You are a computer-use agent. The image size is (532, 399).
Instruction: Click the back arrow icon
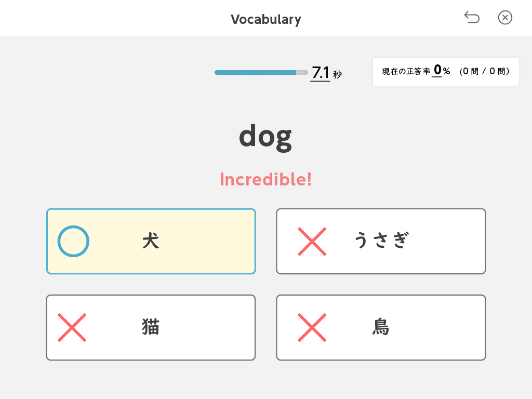click(472, 17)
